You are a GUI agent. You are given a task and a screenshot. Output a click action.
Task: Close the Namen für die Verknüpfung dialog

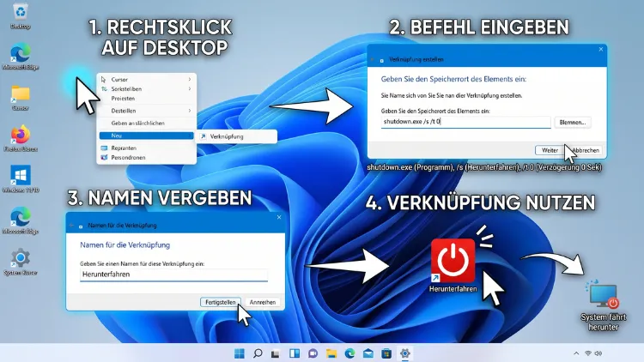click(x=279, y=217)
